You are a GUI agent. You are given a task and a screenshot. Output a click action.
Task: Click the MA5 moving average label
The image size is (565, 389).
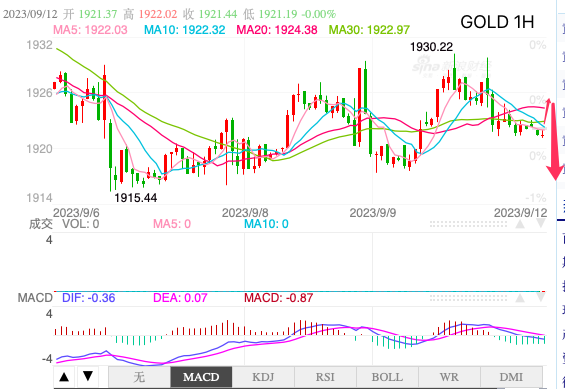(90, 30)
